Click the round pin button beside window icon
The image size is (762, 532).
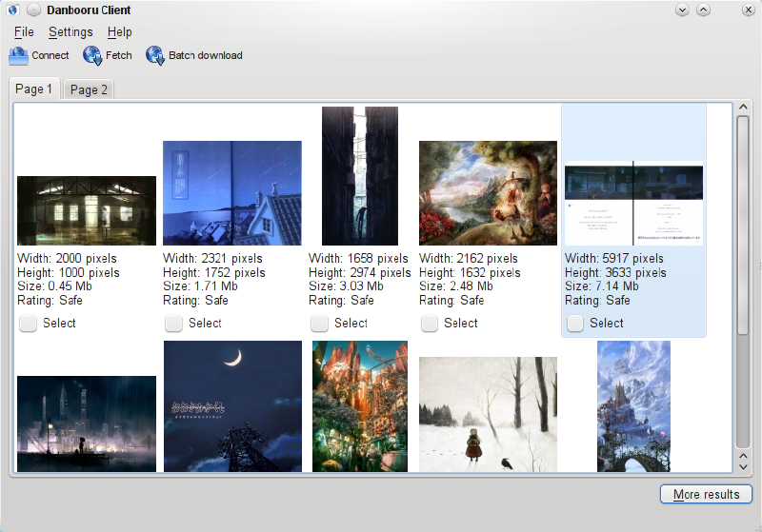[33, 10]
